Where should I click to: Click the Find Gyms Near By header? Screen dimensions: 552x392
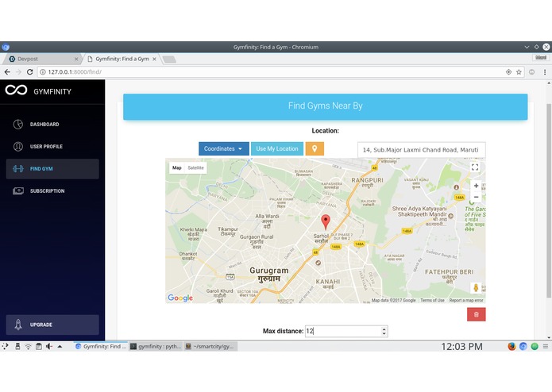pyautogui.click(x=326, y=106)
